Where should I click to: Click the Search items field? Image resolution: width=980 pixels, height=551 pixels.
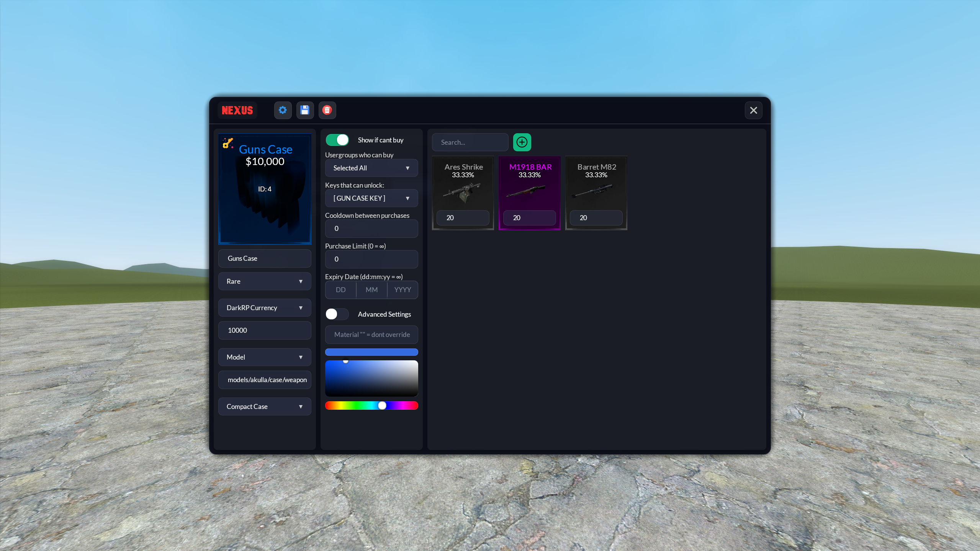[470, 142]
